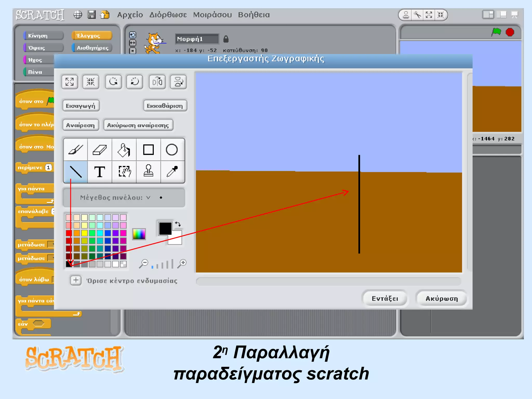Select the Paint bucket fill tool

(124, 150)
